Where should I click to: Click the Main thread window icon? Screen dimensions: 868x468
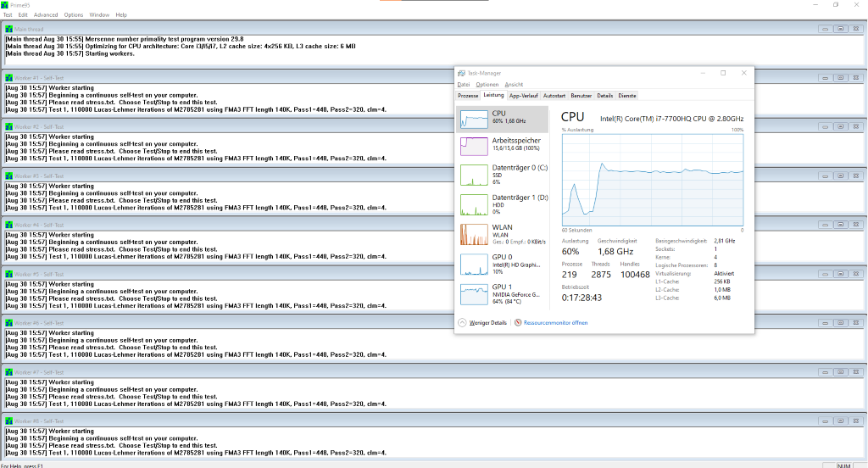[8, 29]
